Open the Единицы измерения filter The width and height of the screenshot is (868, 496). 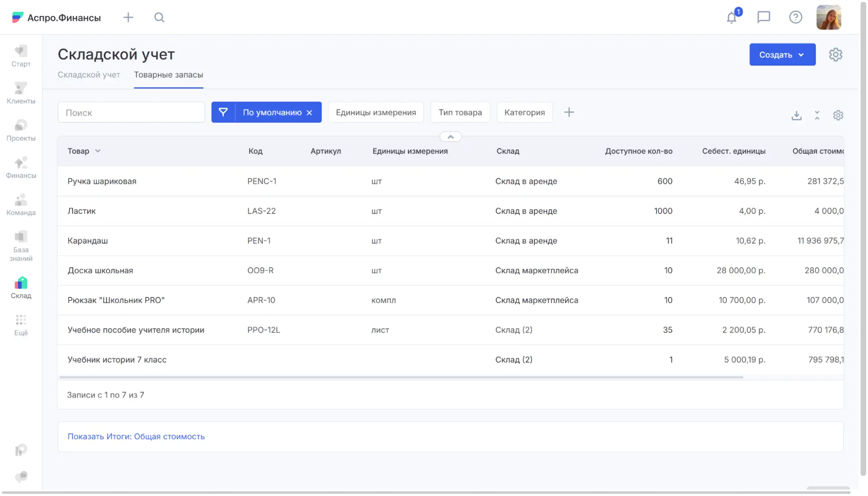coord(376,112)
